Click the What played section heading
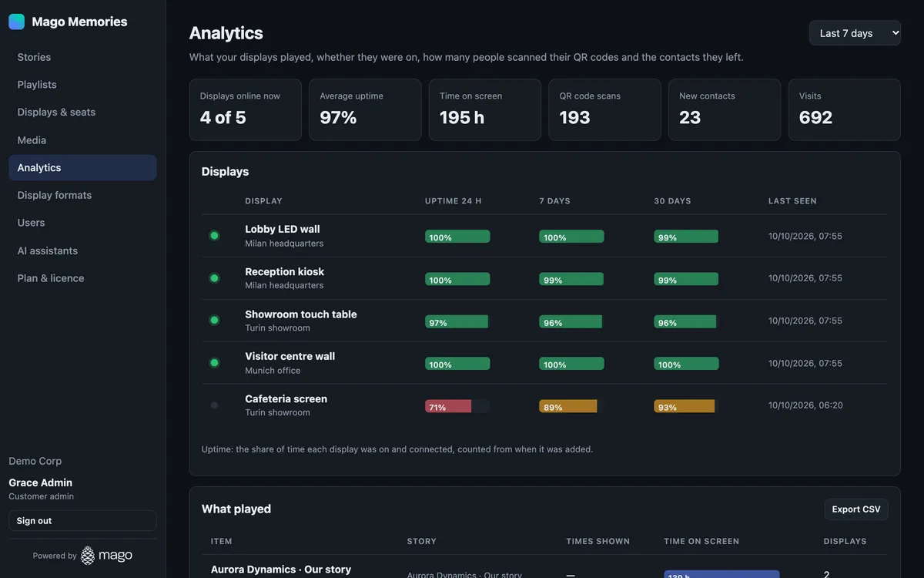 [236, 509]
